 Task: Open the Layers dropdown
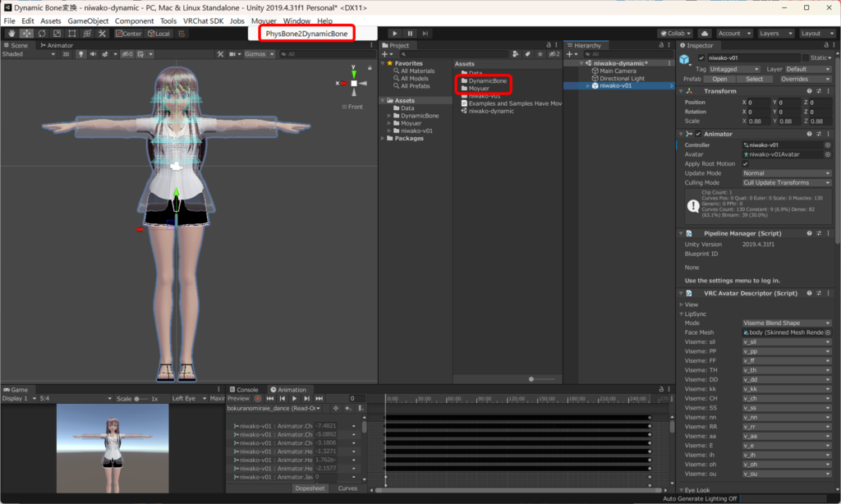click(774, 34)
